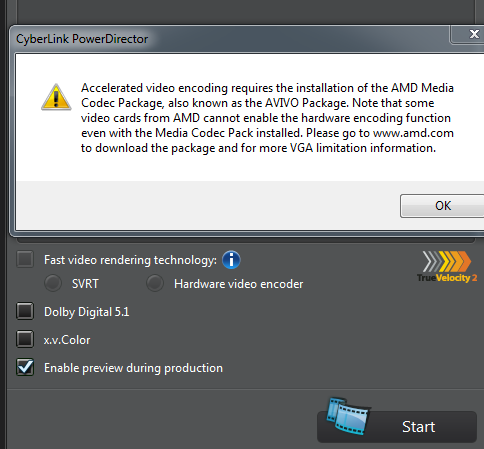
Task: Click the CyberLink PowerDirector dialog title bar
Action: (230, 39)
